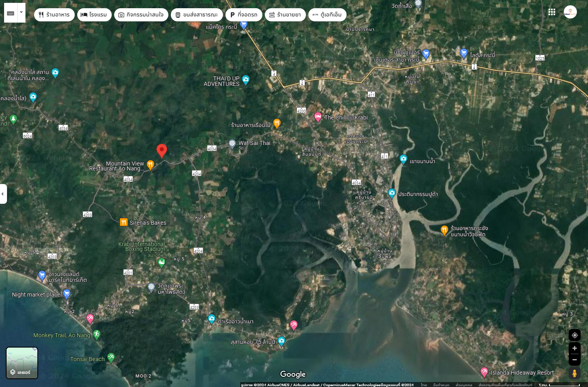Expand the collapsed side panel arrow
Viewport: 588px width, 387px height.
(x=3, y=193)
